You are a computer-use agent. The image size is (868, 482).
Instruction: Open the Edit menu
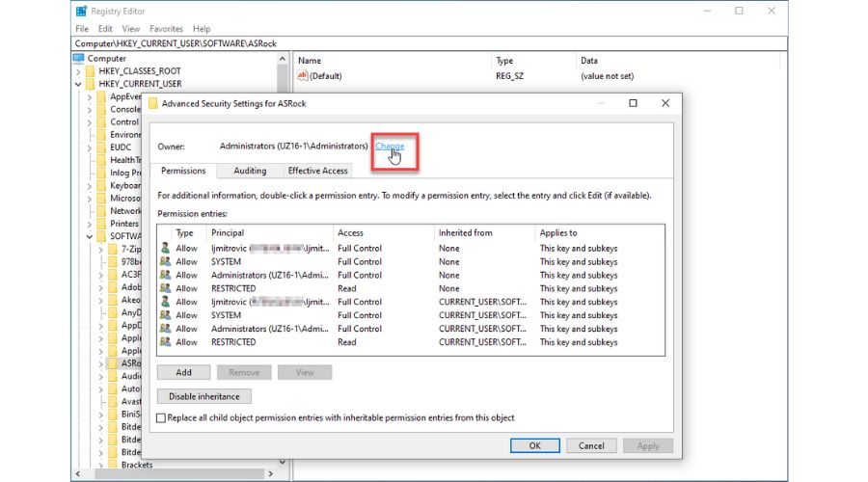(x=105, y=29)
